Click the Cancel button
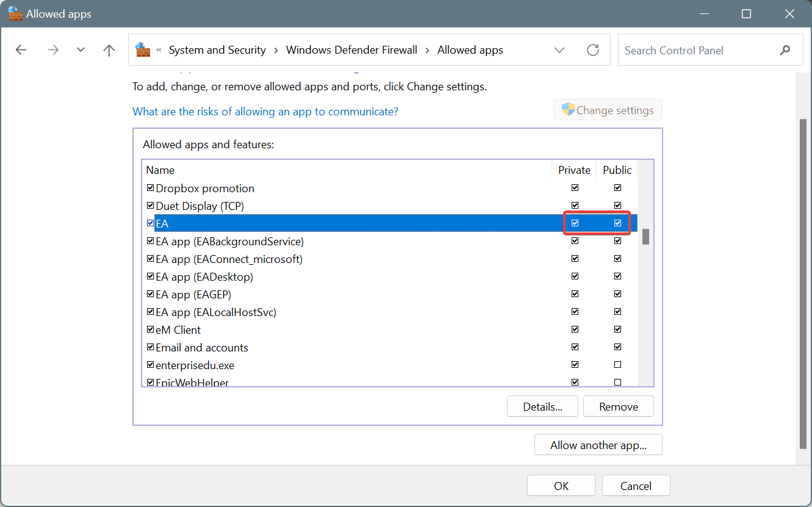This screenshot has width=812, height=507. [x=636, y=486]
